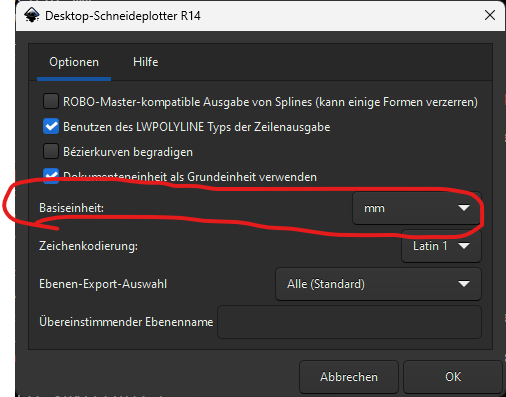
Task: Click the Zeichenkodierung: label text
Action: (88, 246)
